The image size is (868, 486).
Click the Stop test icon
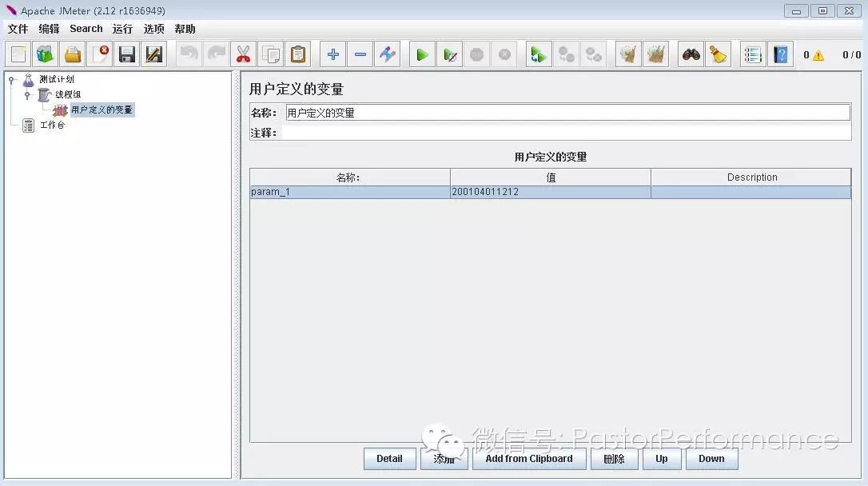[x=476, y=54]
